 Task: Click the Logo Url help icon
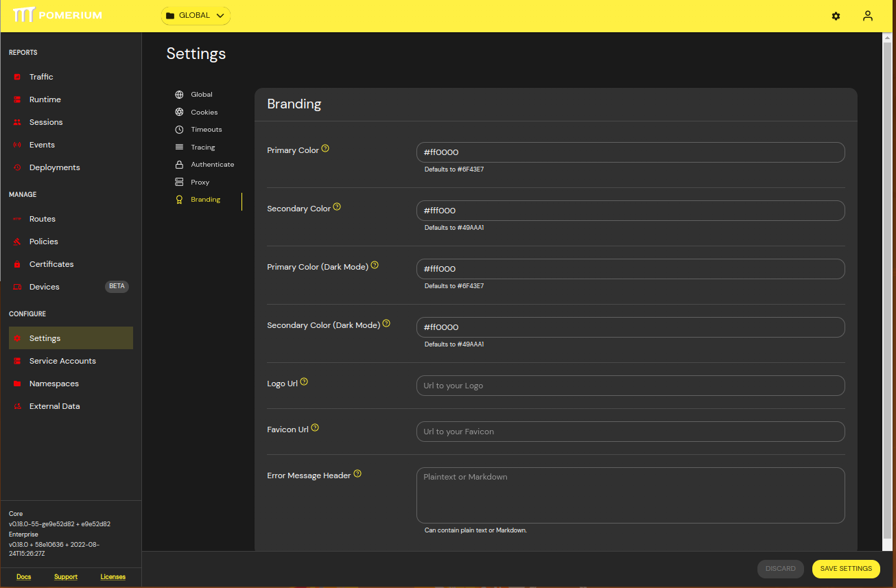click(x=304, y=381)
